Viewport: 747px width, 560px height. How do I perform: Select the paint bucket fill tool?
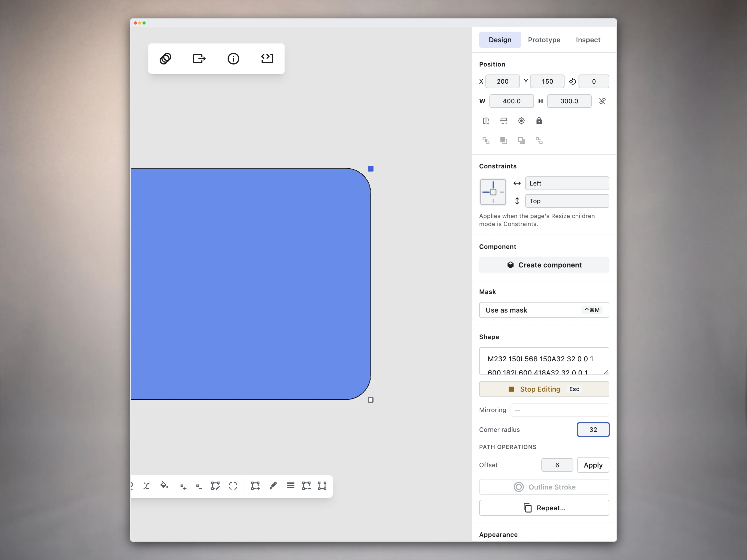164,486
